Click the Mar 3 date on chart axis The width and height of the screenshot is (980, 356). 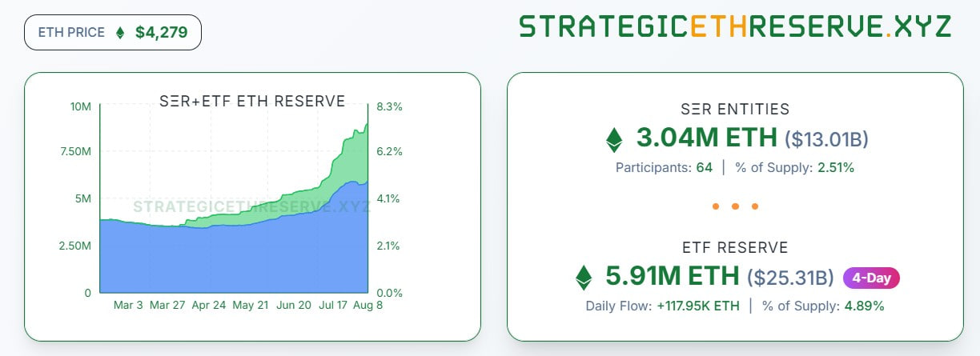coord(129,306)
